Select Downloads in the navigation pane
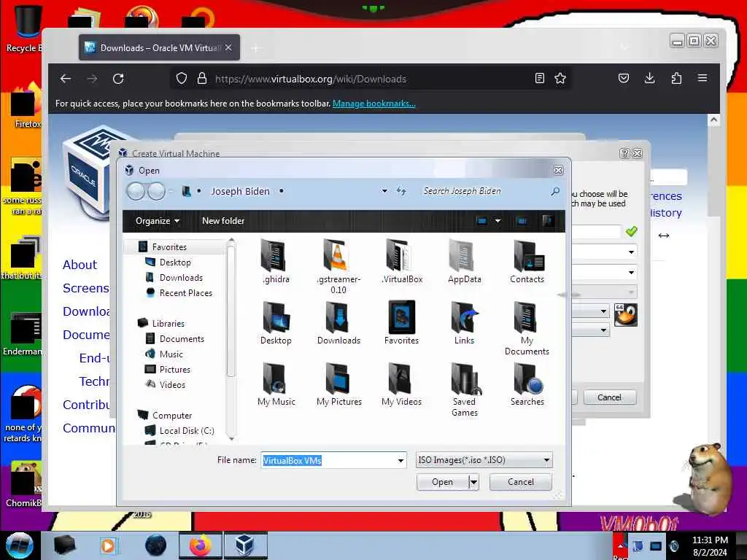Viewport: 747px width, 560px height. click(181, 278)
